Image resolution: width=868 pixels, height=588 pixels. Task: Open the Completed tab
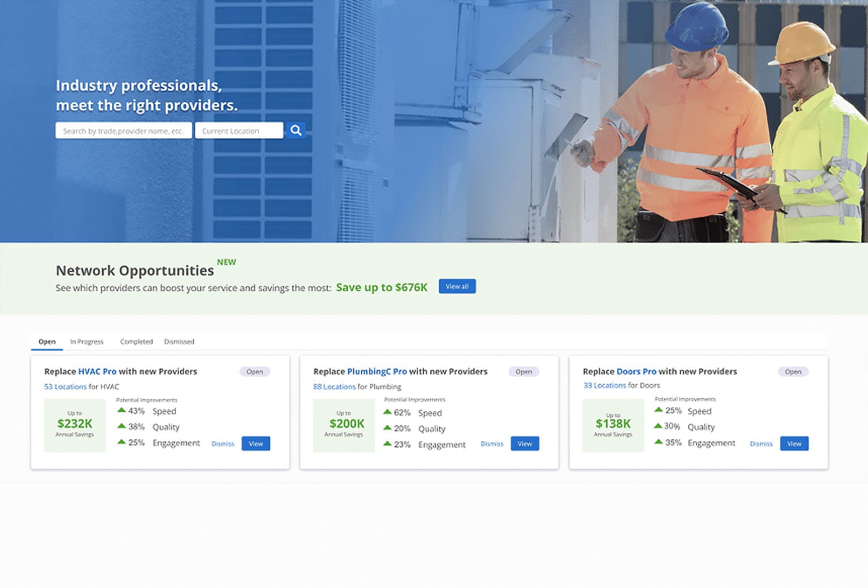[x=136, y=341]
